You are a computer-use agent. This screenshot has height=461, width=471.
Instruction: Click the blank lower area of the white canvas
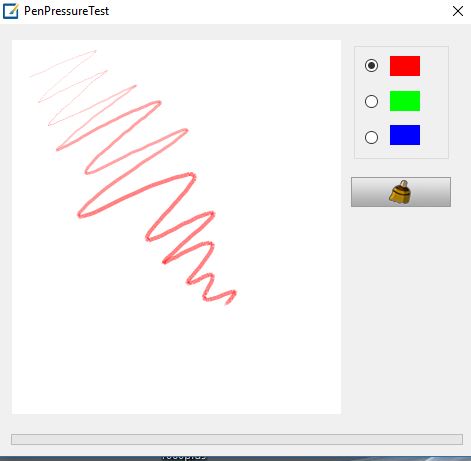(176, 363)
